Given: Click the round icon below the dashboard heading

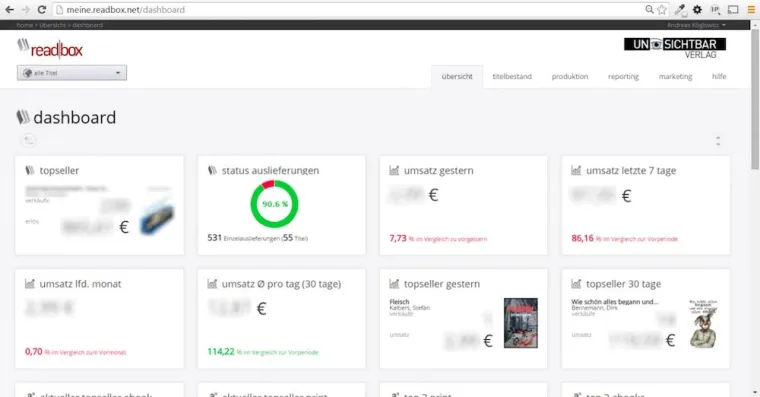Looking at the screenshot, I should 29,141.
